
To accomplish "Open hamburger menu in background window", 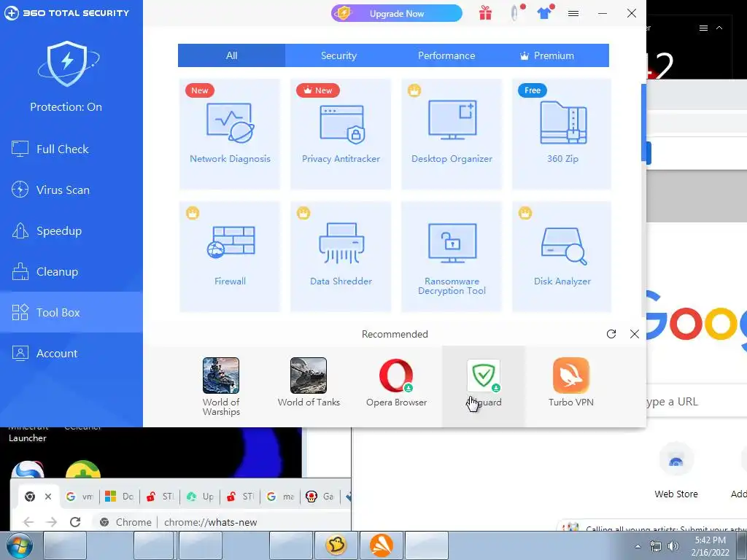I will (x=703, y=28).
